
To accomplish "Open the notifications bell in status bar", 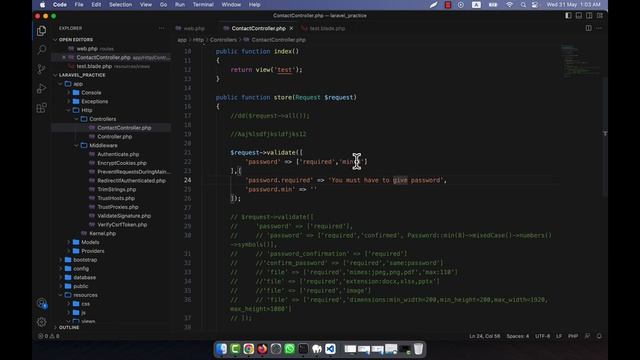I will (599, 336).
